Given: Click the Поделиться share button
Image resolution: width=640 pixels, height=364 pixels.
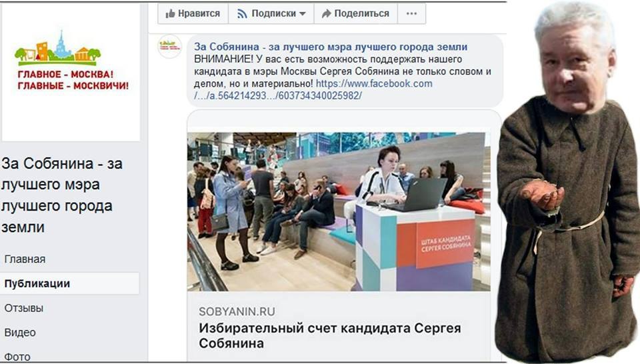Looking at the screenshot, I should [355, 13].
